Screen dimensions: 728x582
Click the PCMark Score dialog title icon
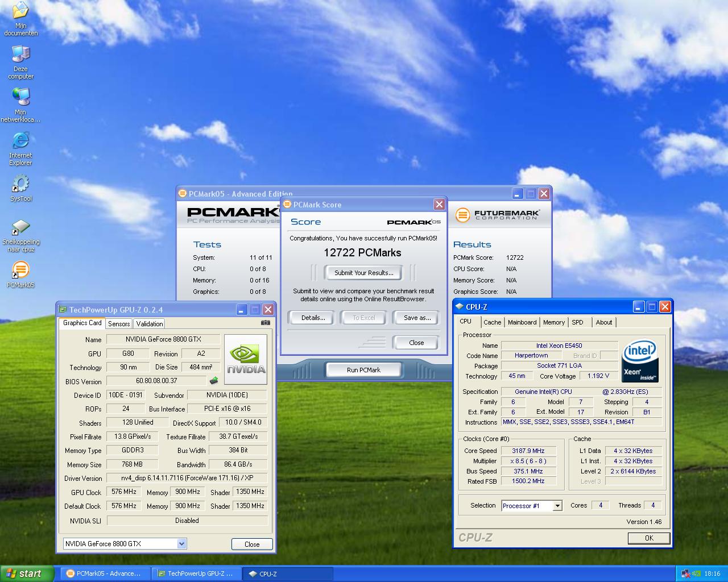tap(287, 204)
